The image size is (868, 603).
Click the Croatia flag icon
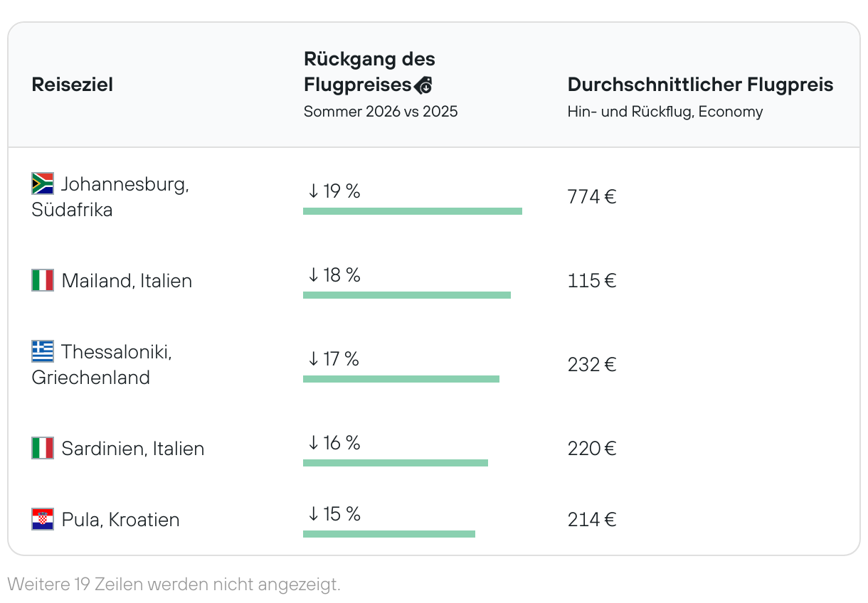point(43,519)
